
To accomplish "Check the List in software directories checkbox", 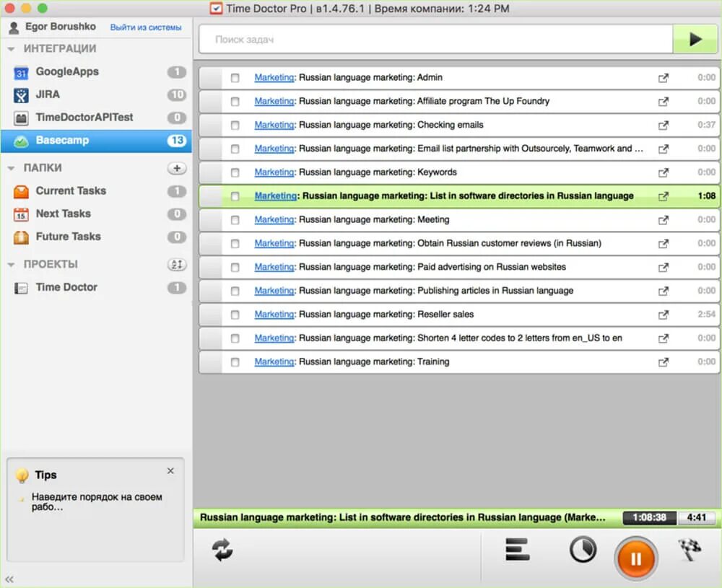I will point(235,196).
